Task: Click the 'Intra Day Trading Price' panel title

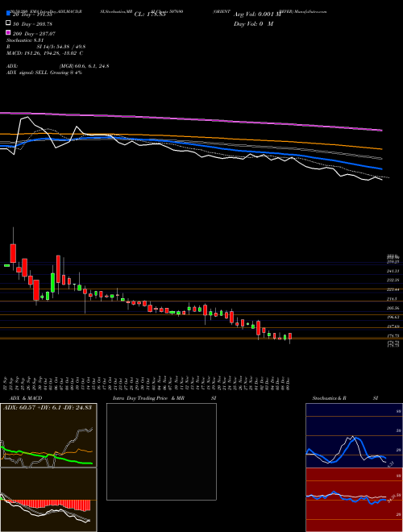Action: 140,398
